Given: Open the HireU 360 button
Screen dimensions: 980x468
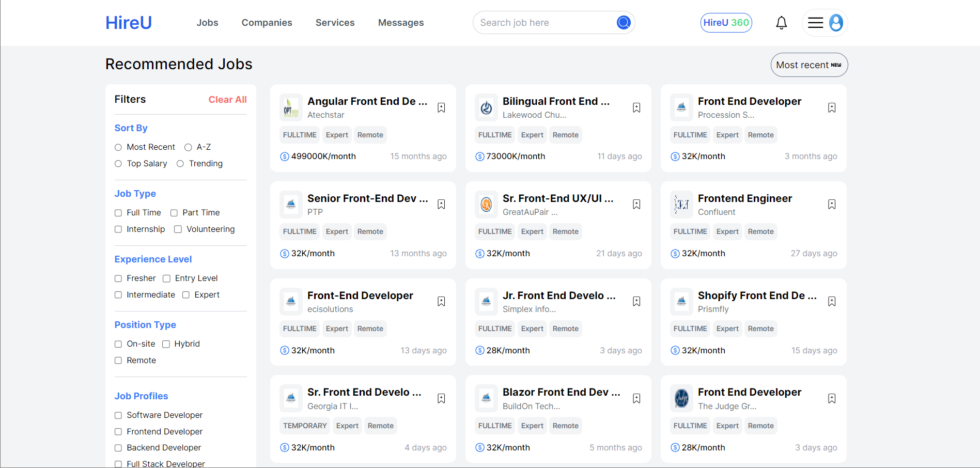Looking at the screenshot, I should pos(726,23).
